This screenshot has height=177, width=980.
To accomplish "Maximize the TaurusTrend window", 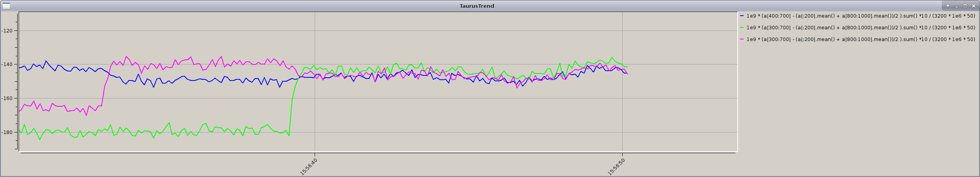I will click(965, 6).
